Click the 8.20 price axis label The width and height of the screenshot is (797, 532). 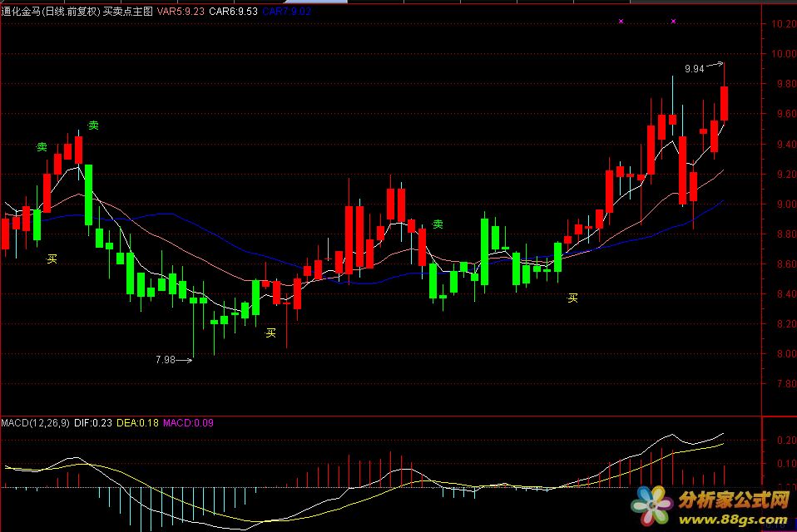786,324
